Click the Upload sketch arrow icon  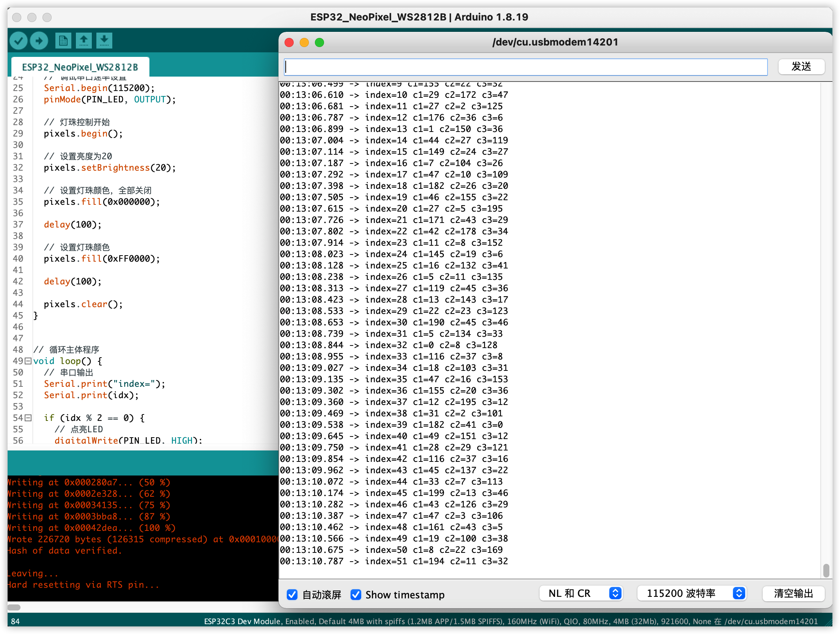tap(39, 41)
